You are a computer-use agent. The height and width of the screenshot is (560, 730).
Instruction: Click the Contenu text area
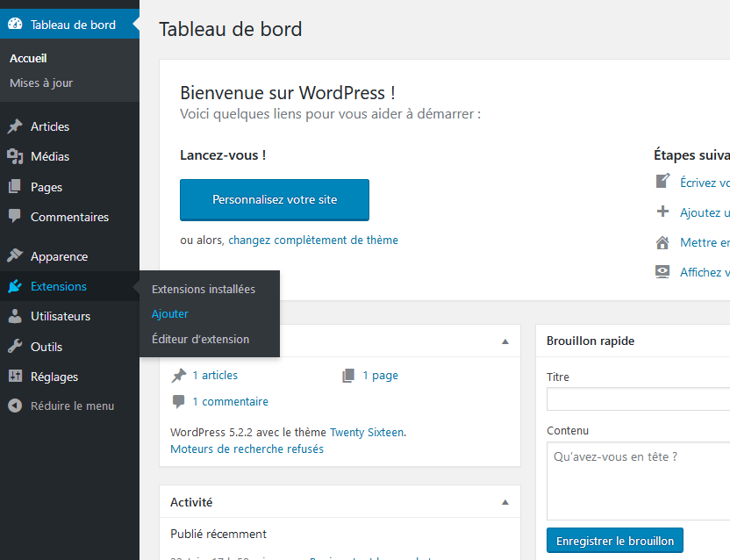pyautogui.click(x=638, y=481)
